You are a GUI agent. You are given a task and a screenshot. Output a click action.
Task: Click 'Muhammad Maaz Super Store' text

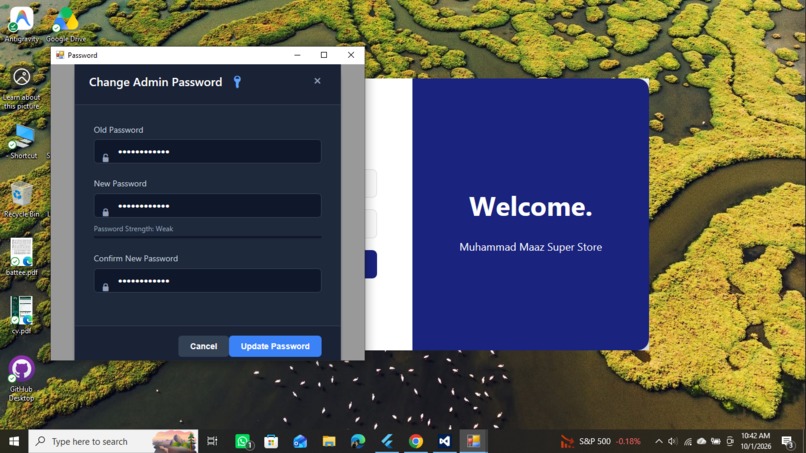tap(530, 247)
